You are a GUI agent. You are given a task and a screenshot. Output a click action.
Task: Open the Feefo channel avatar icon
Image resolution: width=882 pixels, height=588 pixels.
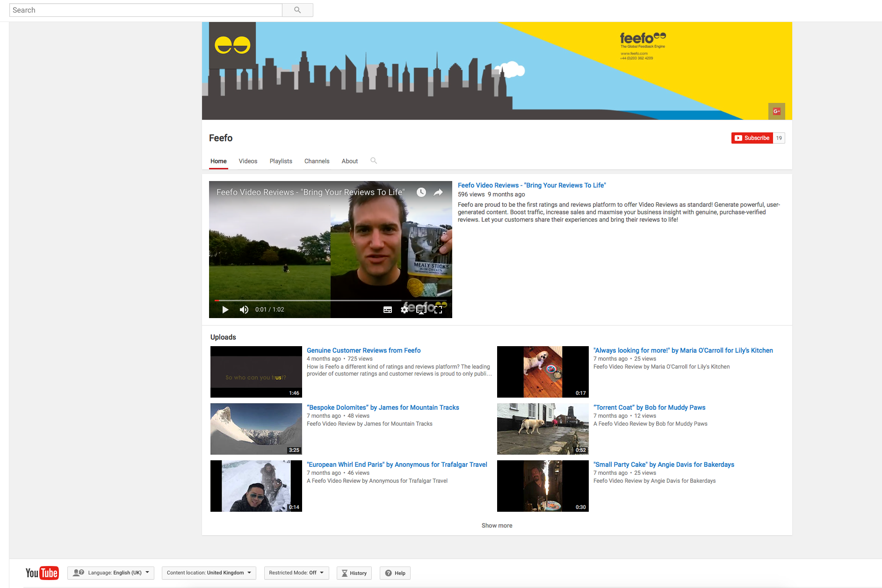(x=232, y=45)
